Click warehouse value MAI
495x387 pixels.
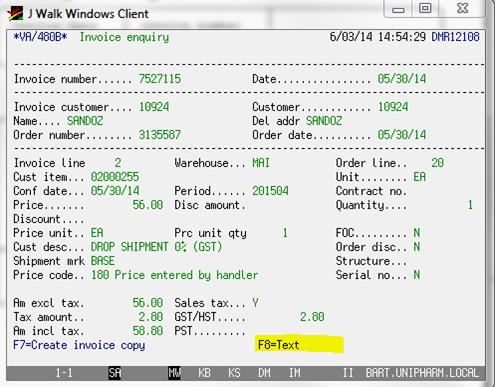(x=261, y=163)
